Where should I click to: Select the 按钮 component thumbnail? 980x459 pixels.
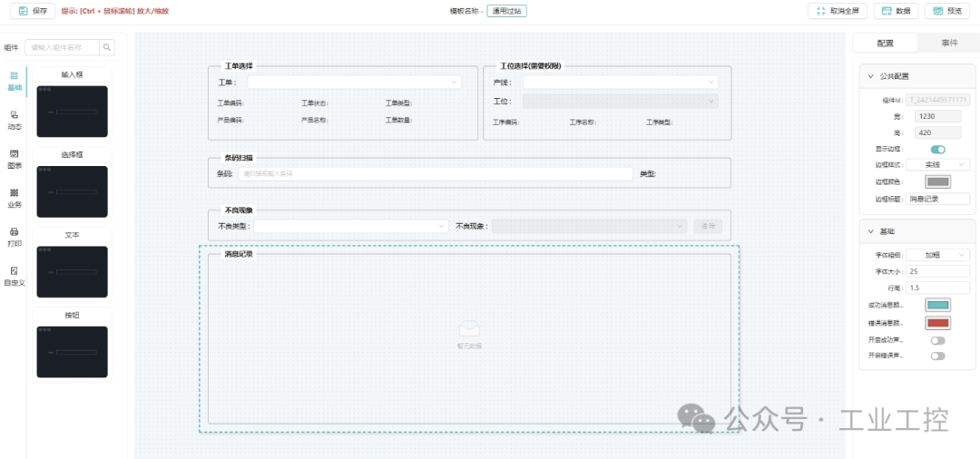[x=72, y=352]
